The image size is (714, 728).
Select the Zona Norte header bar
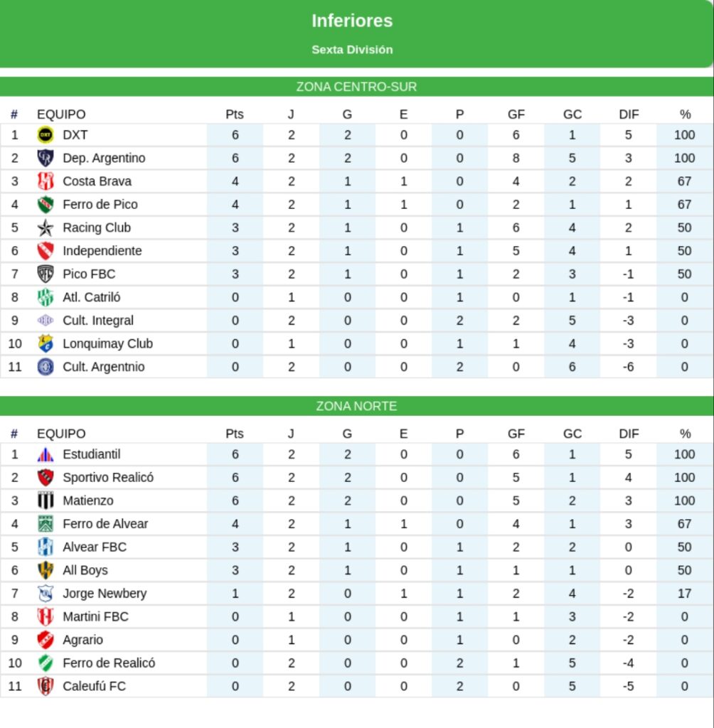pyautogui.click(x=356, y=407)
